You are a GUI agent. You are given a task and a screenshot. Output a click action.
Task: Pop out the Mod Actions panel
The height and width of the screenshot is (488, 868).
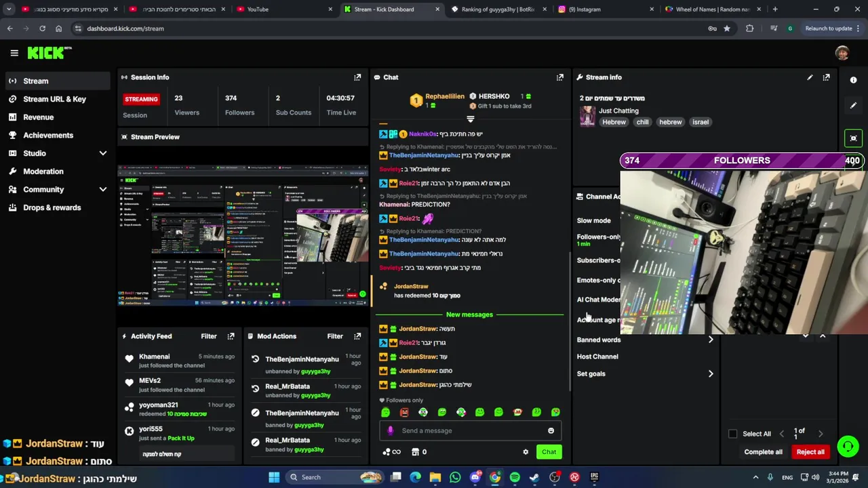coord(357,336)
